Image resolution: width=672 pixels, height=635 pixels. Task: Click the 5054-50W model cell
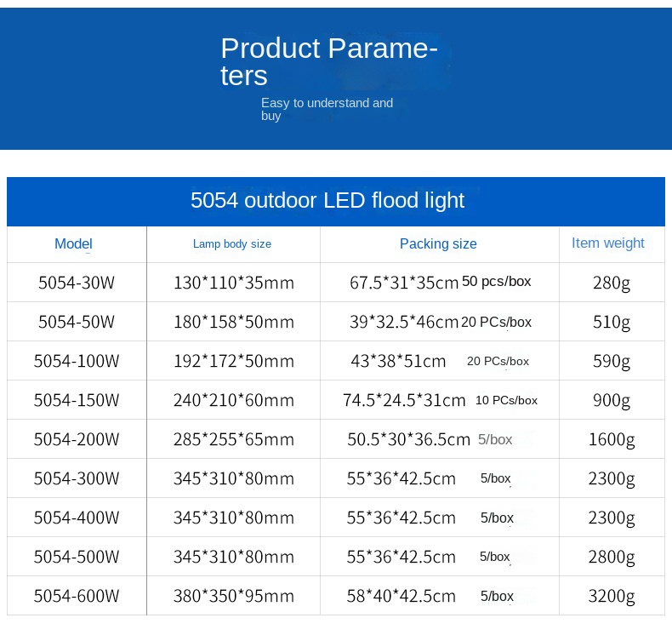coord(77,322)
